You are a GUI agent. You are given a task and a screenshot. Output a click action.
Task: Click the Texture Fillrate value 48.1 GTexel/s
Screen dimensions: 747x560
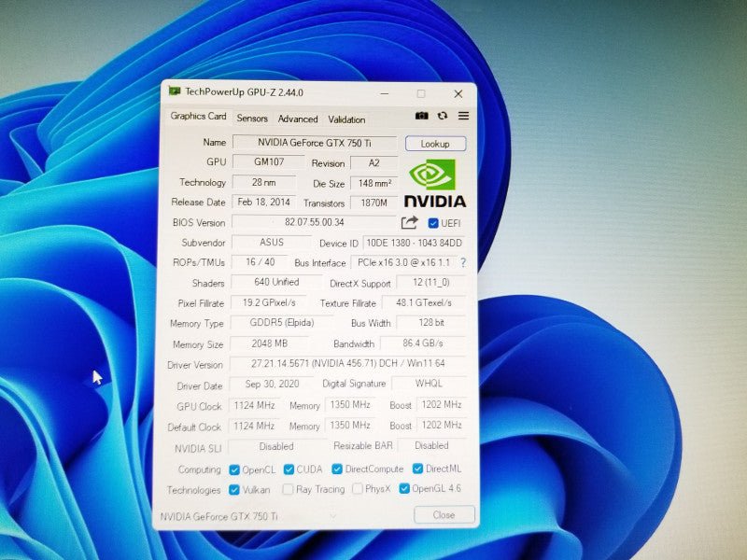(424, 302)
